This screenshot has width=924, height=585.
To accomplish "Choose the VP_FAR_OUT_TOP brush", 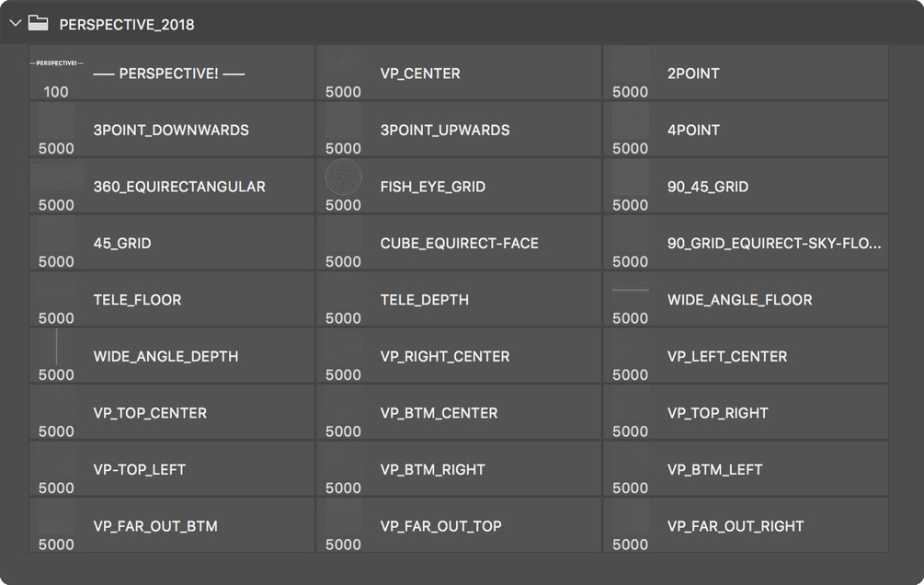I will [459, 525].
